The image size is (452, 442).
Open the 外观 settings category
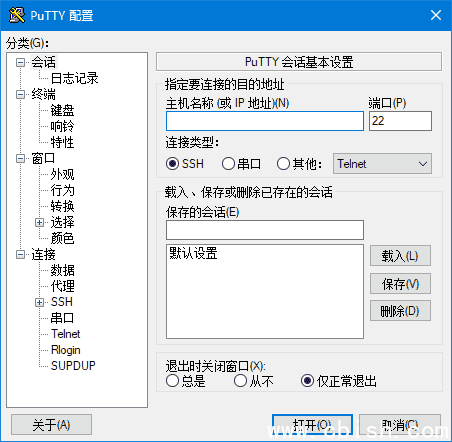62,174
